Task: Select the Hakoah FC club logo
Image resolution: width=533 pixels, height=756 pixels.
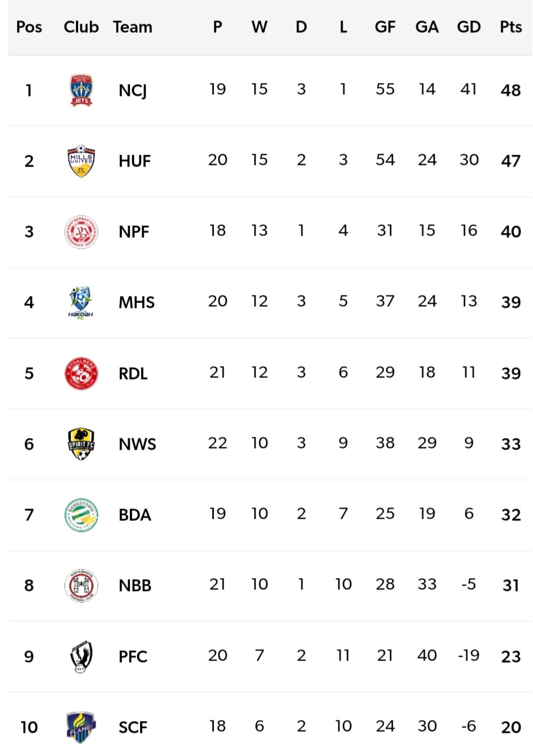Action: [81, 302]
